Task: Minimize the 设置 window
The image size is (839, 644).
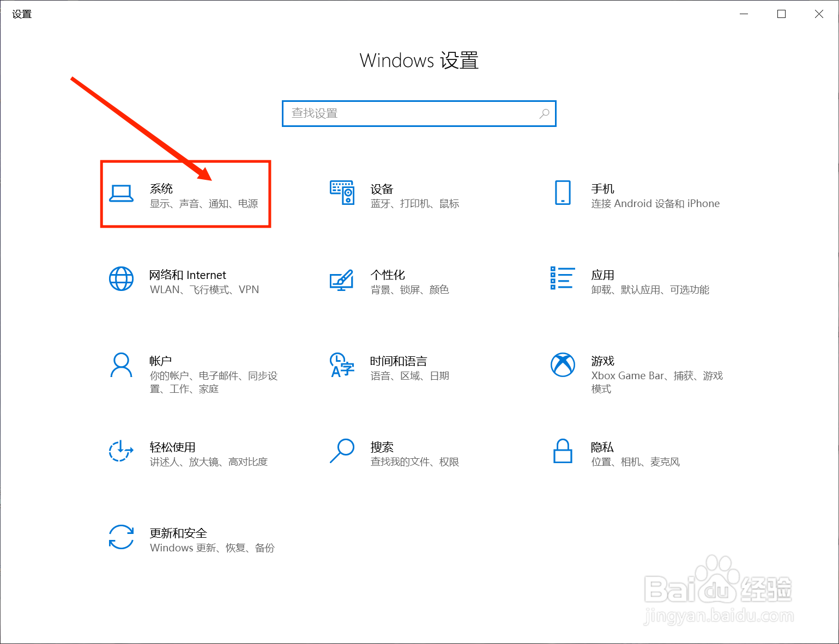Action: coord(744,14)
